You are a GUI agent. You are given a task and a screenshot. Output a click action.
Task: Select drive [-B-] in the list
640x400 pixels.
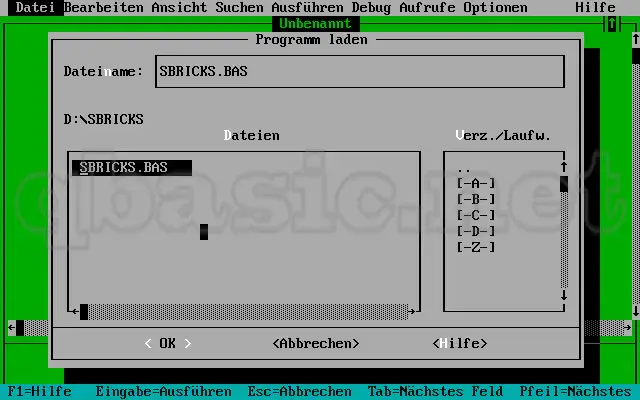pos(476,199)
